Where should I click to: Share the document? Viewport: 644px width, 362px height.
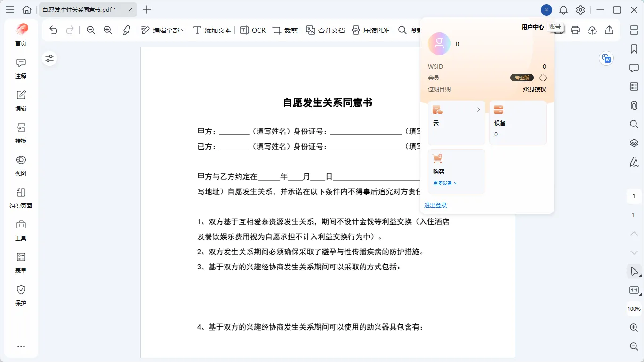pos(609,30)
